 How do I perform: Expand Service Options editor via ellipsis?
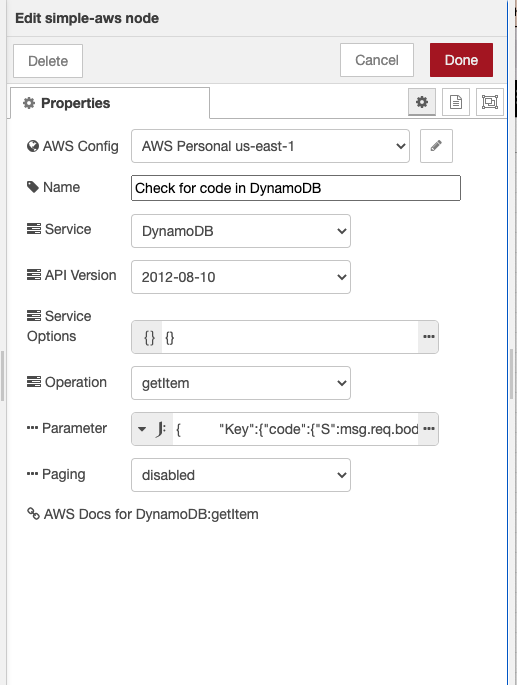click(x=429, y=337)
